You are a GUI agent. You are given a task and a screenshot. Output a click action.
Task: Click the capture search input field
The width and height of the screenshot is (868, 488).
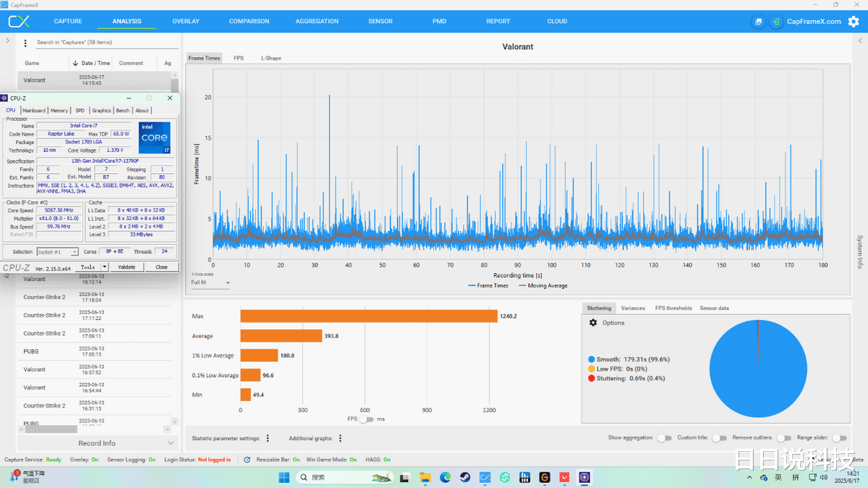(101, 43)
